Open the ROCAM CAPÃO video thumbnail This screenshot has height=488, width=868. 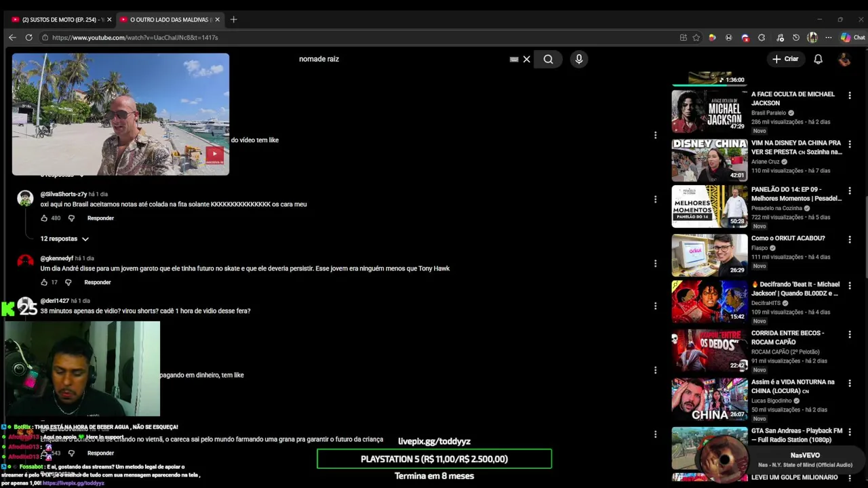coord(709,350)
